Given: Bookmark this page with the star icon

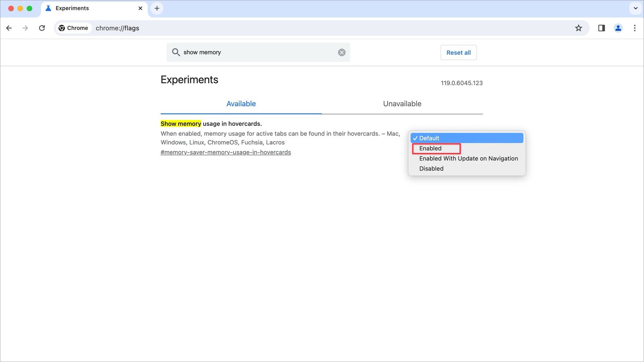Looking at the screenshot, I should (x=578, y=28).
